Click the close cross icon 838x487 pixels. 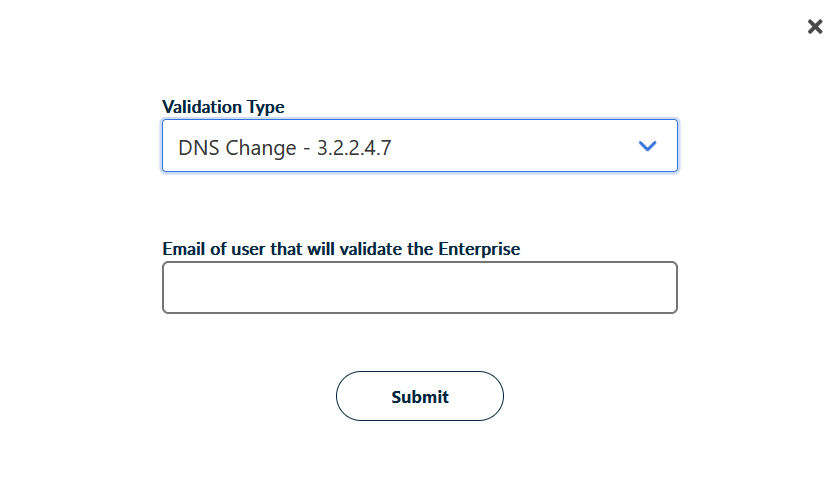click(x=815, y=27)
